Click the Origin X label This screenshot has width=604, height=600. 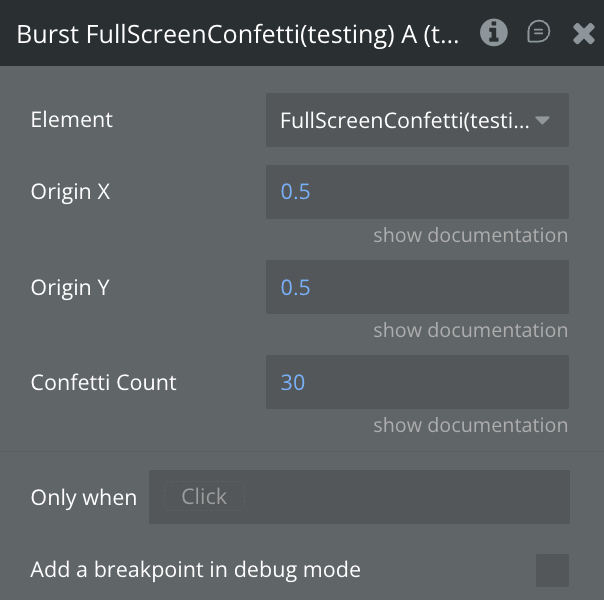pos(70,192)
